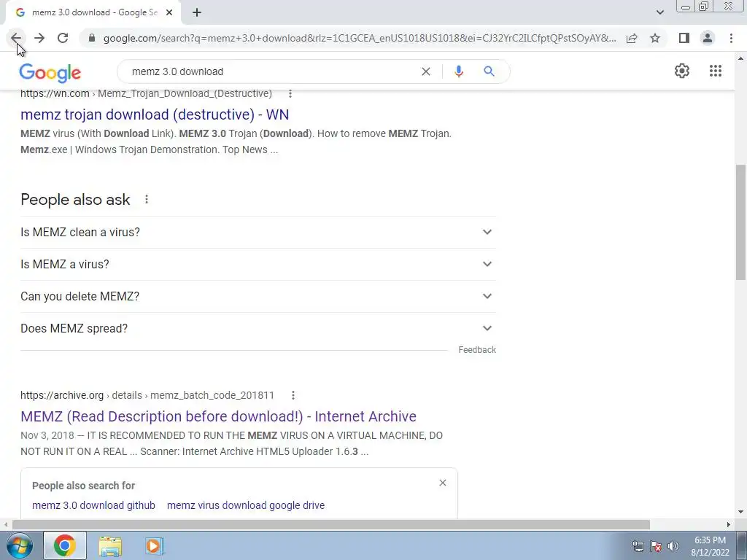Open the Chrome profile avatar

[708, 38]
